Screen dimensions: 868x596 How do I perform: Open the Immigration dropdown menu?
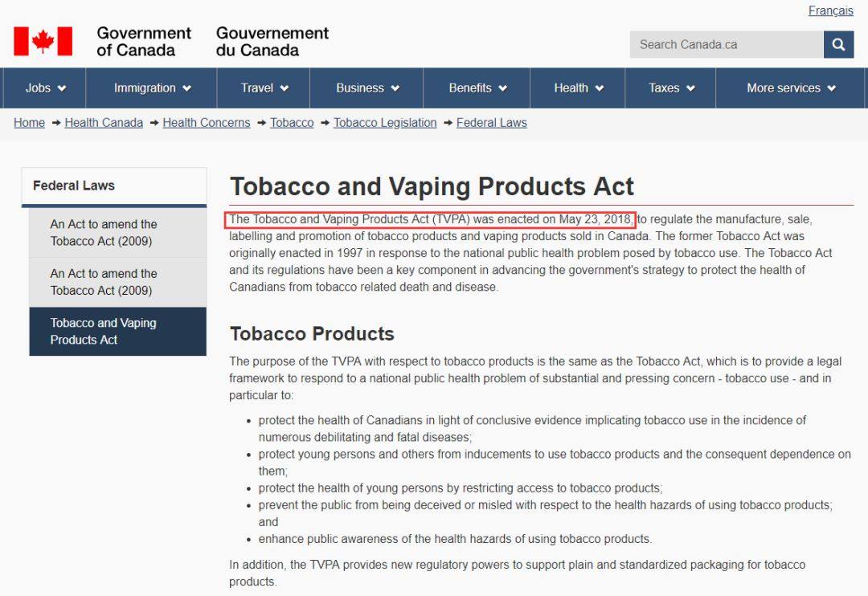pos(152,88)
